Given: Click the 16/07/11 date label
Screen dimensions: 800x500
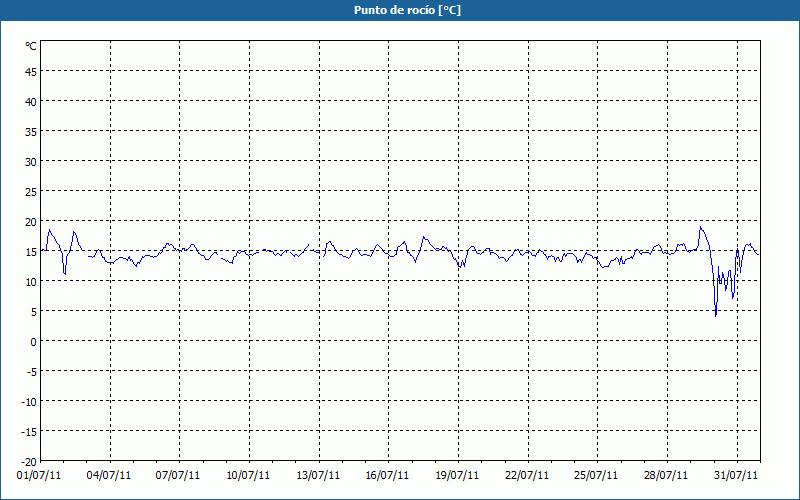Looking at the screenshot, I should (387, 476).
